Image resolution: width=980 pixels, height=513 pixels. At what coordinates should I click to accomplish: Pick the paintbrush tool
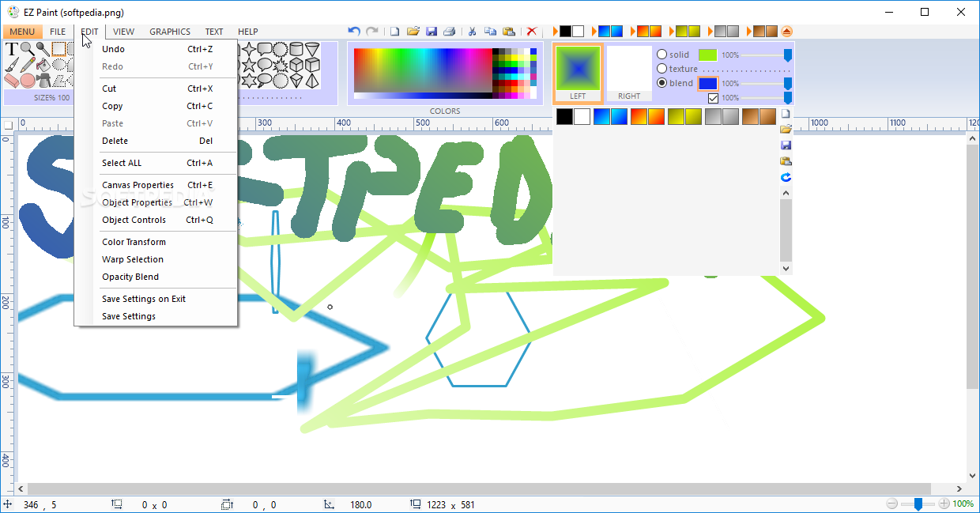tap(12, 65)
